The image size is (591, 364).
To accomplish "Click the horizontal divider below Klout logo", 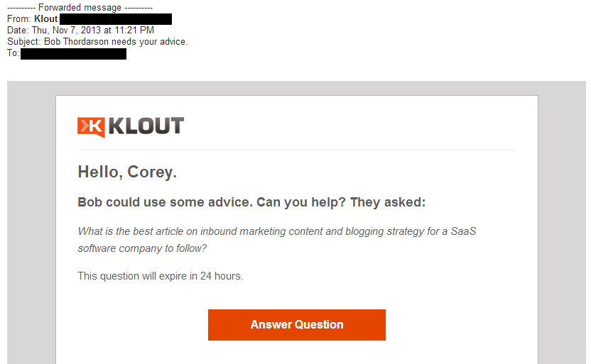I will (297, 150).
